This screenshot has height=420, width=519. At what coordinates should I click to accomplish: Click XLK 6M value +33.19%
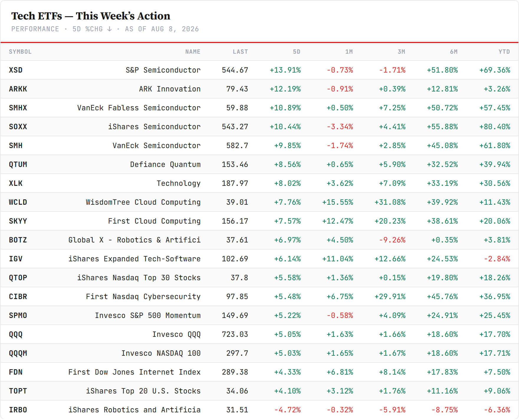(x=442, y=183)
